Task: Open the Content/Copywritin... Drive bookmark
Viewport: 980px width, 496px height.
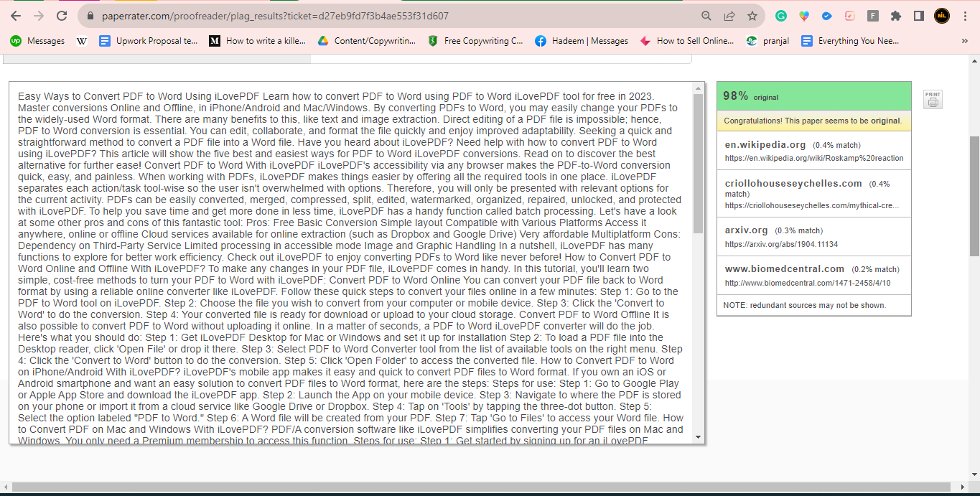Action: (366, 41)
